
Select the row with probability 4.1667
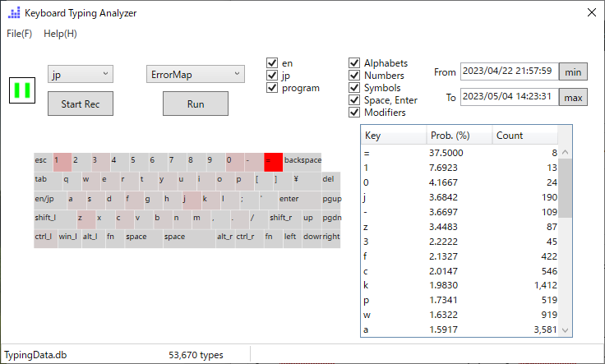460,182
